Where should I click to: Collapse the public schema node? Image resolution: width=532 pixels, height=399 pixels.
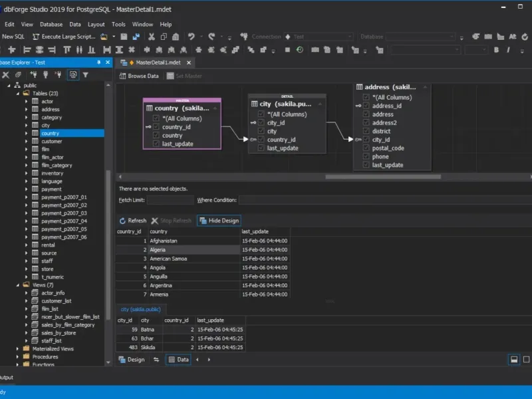tap(9, 86)
